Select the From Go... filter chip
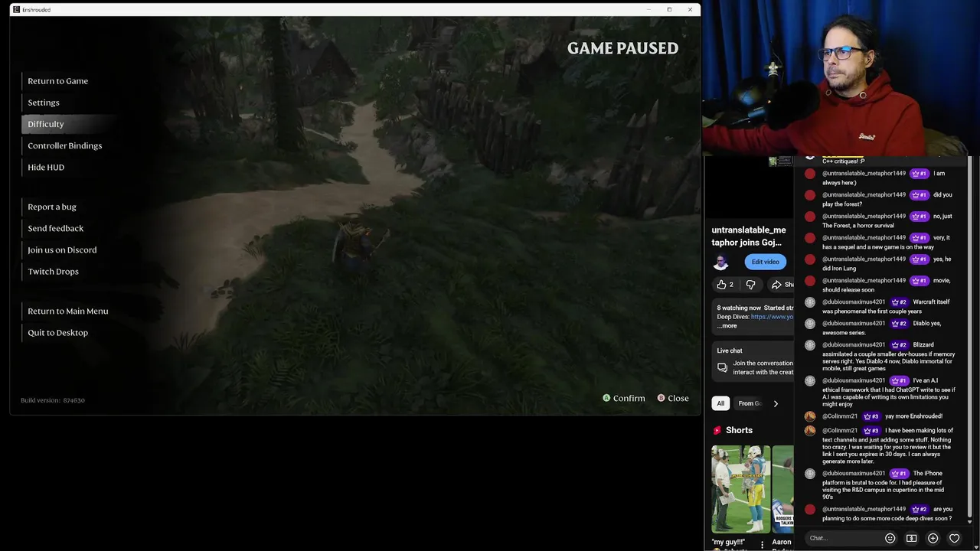This screenshot has height=551, width=980. click(x=750, y=403)
